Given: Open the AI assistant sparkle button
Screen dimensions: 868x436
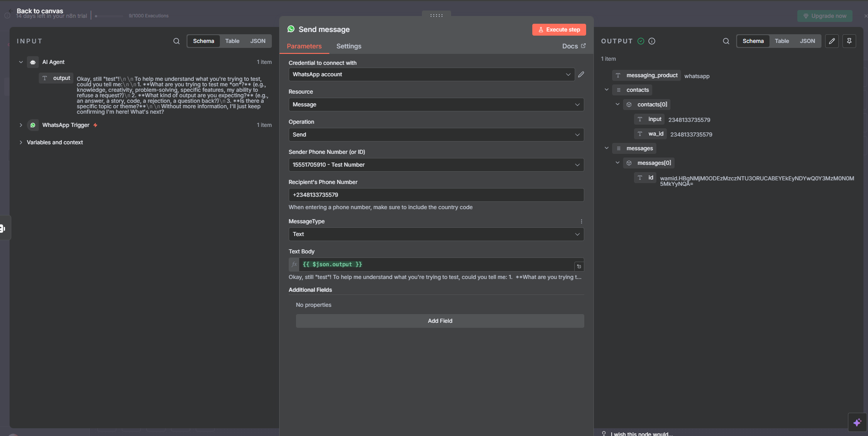Looking at the screenshot, I should 857,422.
